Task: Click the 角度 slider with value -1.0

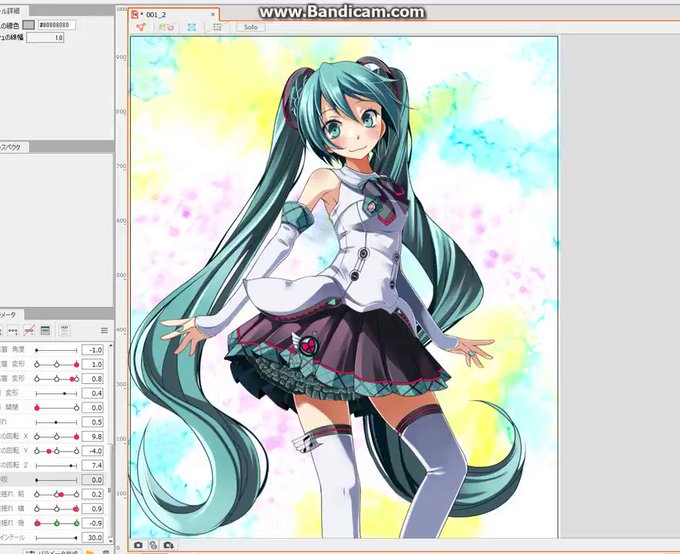Action: pyautogui.click(x=56, y=350)
